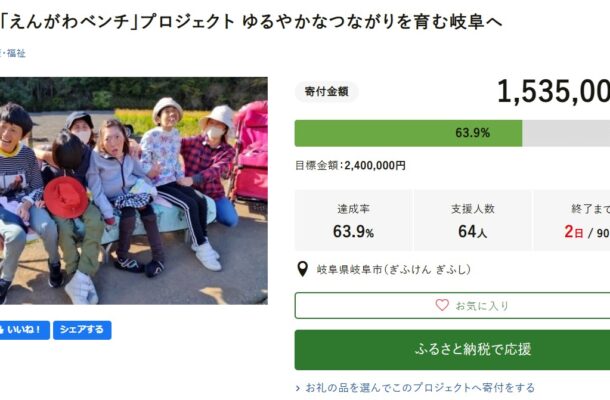Screen dimensions: 610x400
Task: Click the 目標金額 2,400,000円 text
Action: click(x=350, y=166)
